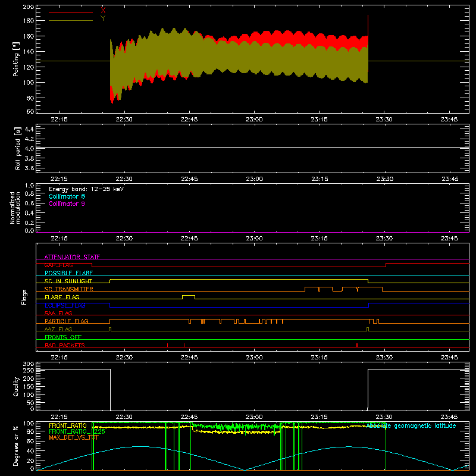
Task: Click the red X legend label
Action: [x=103, y=10]
